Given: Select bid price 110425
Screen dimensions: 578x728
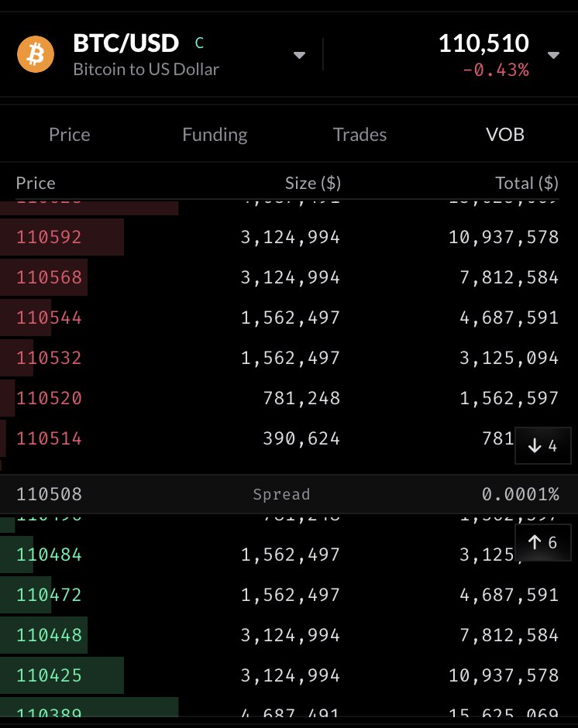Looking at the screenshot, I should 50,675.
